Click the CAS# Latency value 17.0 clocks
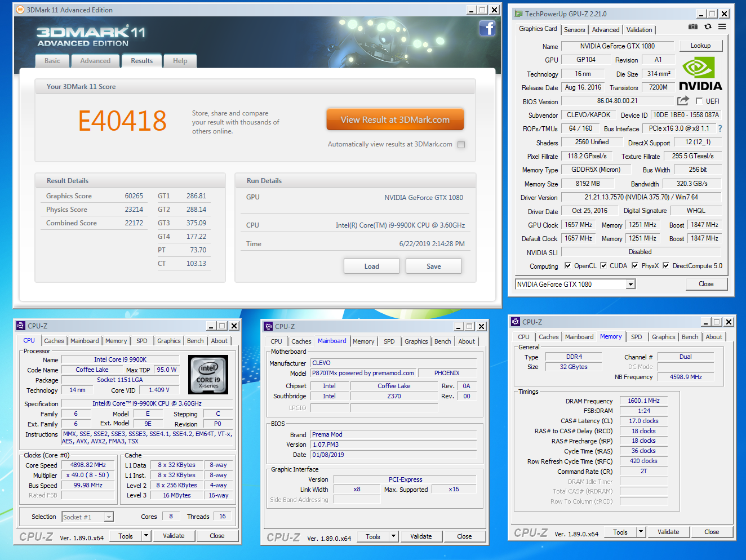 (x=643, y=421)
